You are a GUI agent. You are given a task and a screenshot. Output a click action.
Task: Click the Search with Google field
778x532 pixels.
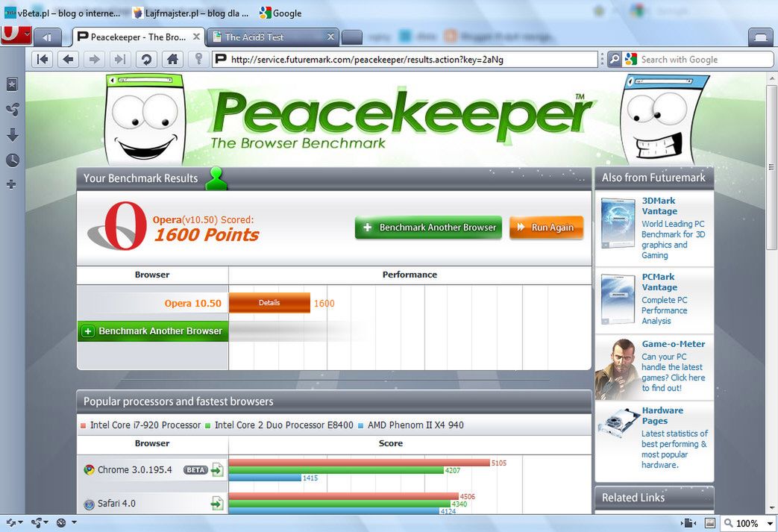coord(698,60)
